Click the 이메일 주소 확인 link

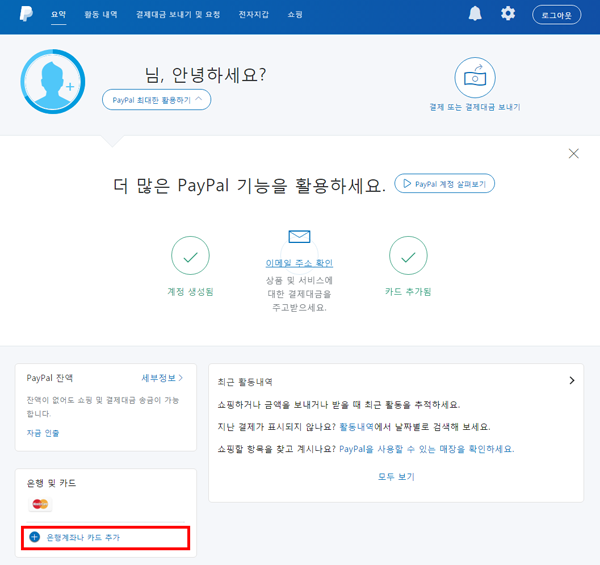pyautogui.click(x=299, y=263)
